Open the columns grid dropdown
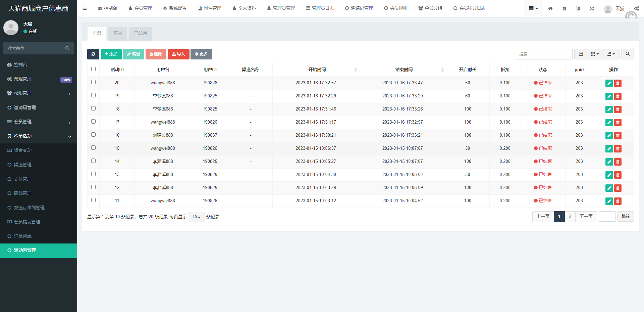 click(x=595, y=54)
